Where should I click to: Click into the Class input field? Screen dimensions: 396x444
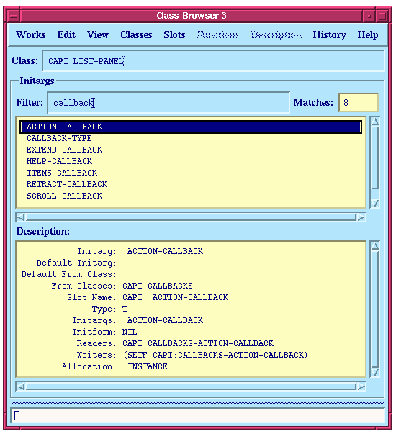click(213, 61)
